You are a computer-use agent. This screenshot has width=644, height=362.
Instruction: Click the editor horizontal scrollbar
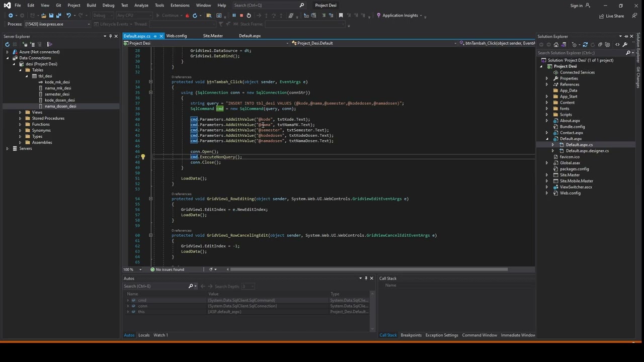tap(369, 269)
